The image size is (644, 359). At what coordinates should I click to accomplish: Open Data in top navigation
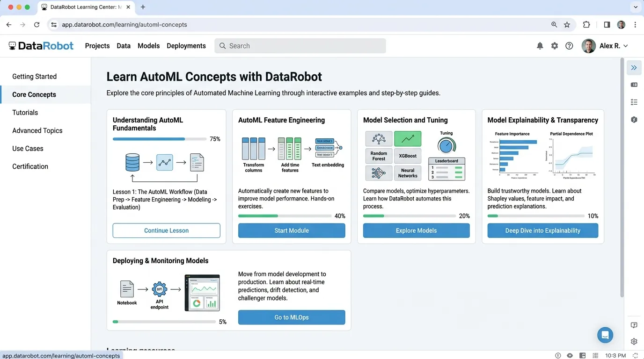coord(124,46)
